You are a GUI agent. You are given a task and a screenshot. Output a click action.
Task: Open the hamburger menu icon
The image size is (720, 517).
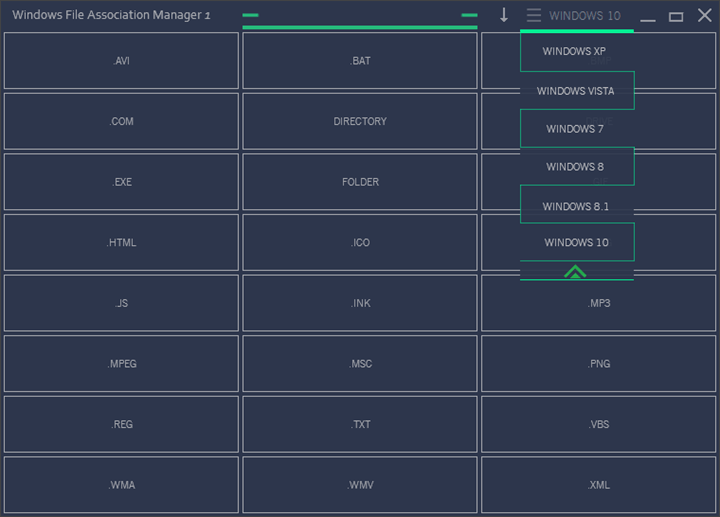pyautogui.click(x=534, y=15)
